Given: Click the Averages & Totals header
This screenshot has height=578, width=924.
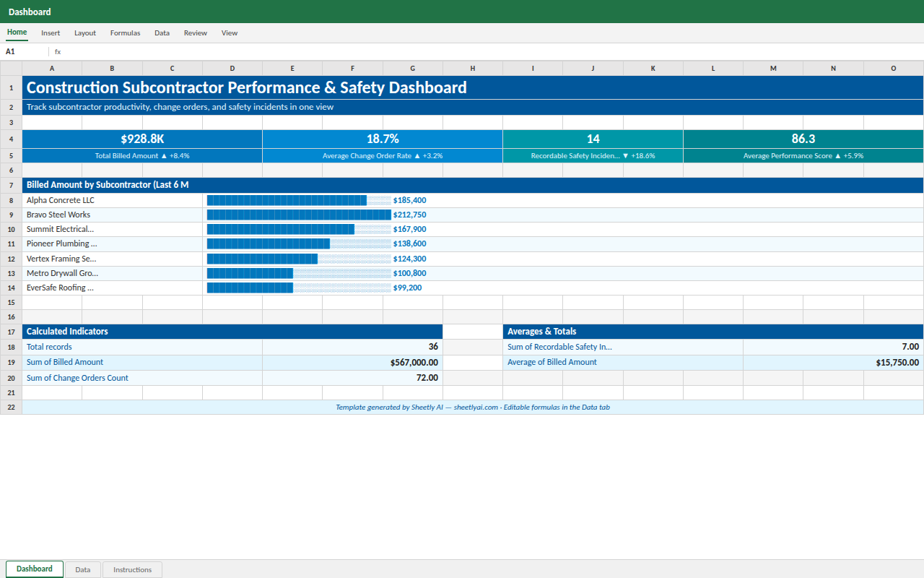Looking at the screenshot, I should (x=713, y=332).
